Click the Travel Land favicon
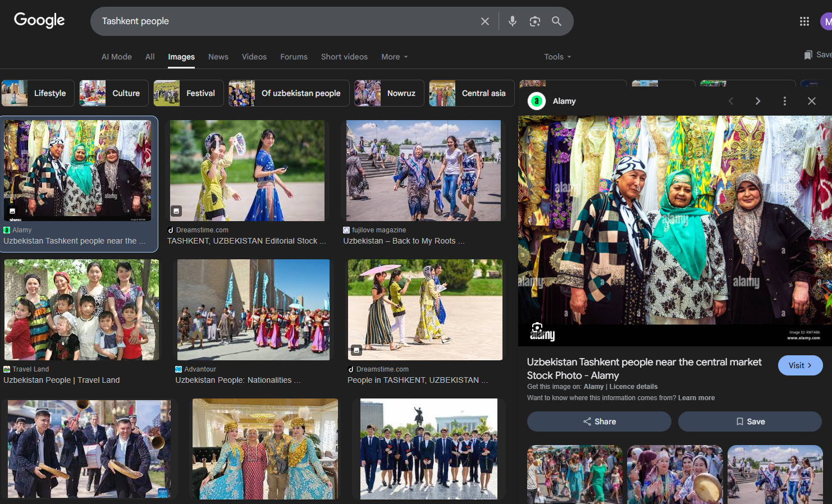The width and height of the screenshot is (832, 504). 7,369
